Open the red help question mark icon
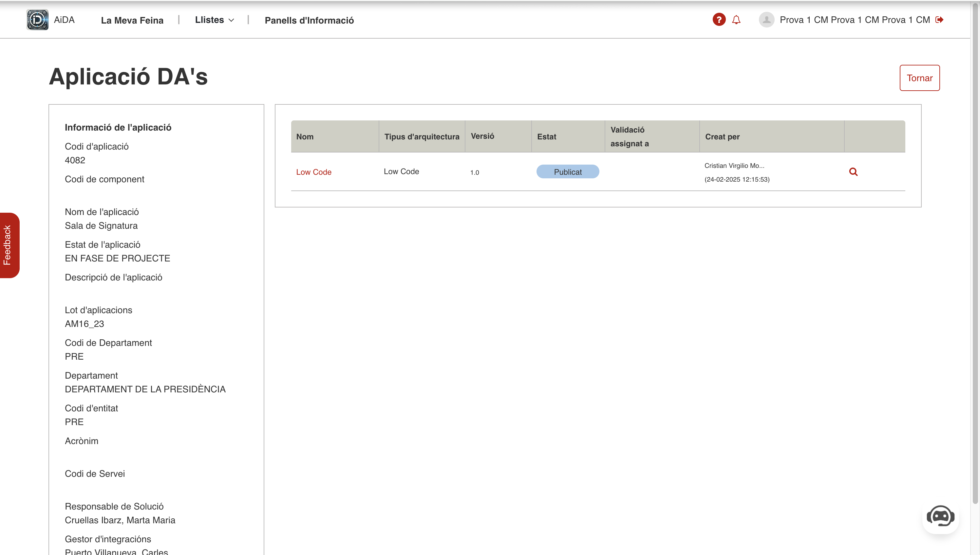This screenshot has width=980, height=555. coord(719,20)
